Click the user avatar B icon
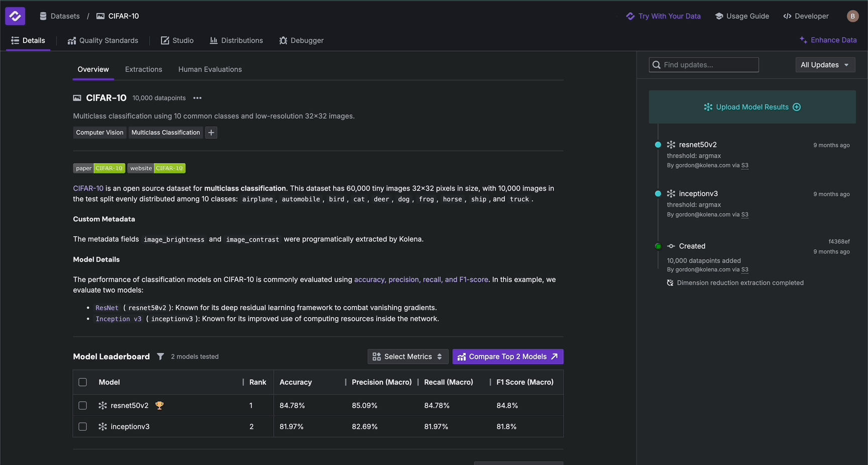Viewport: 868px width, 465px height. [852, 16]
